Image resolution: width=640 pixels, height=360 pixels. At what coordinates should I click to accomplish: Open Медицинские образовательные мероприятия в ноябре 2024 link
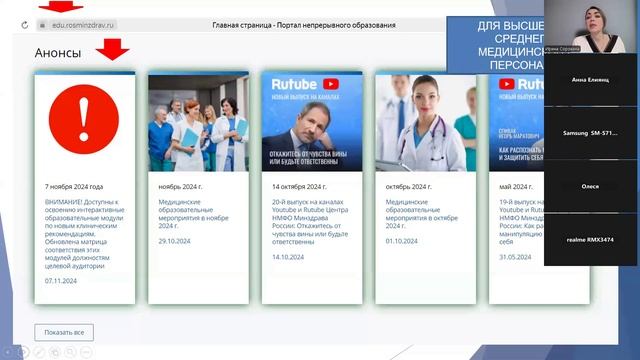(193, 214)
